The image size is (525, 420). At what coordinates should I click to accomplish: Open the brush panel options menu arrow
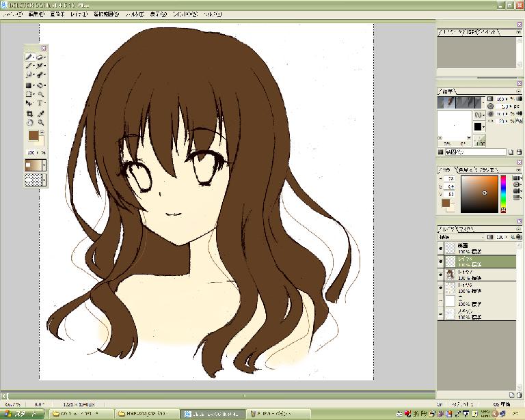tap(519, 91)
